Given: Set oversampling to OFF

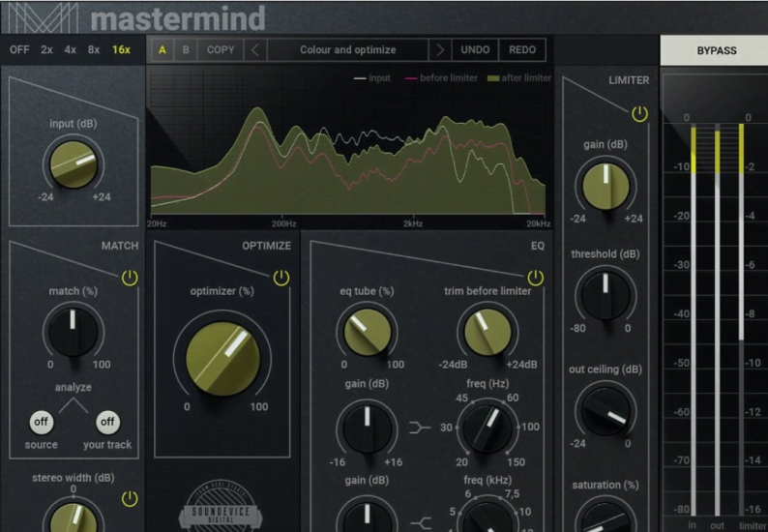Looking at the screenshot, I should point(19,50).
